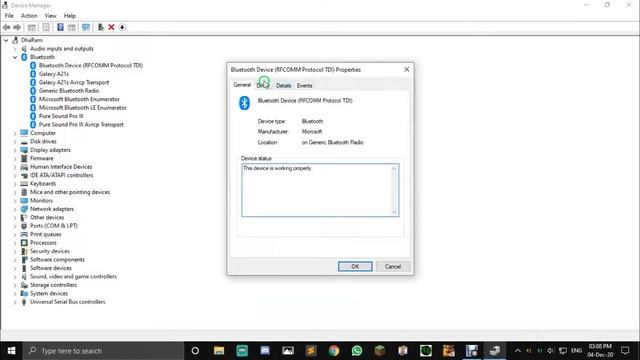The height and width of the screenshot is (360, 640).
Task: Close the Bluetooth Device Properties dialog
Action: click(407, 69)
